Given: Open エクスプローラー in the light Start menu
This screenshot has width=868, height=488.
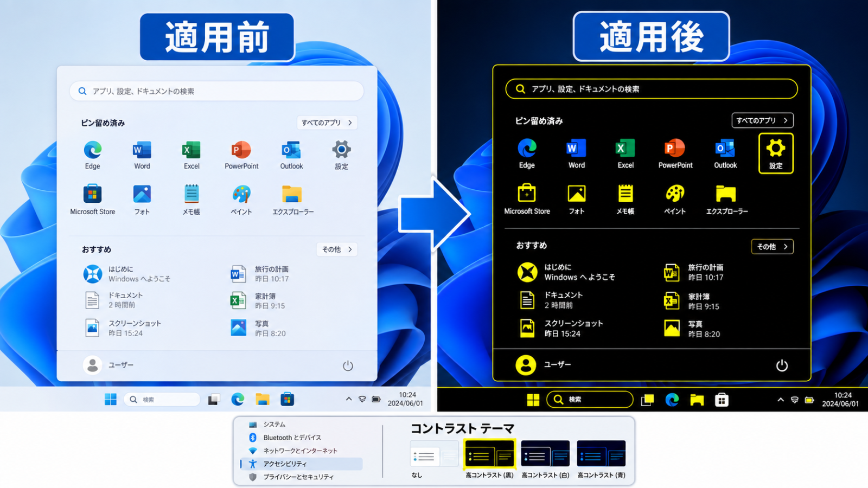Looking at the screenshot, I should pos(293,200).
